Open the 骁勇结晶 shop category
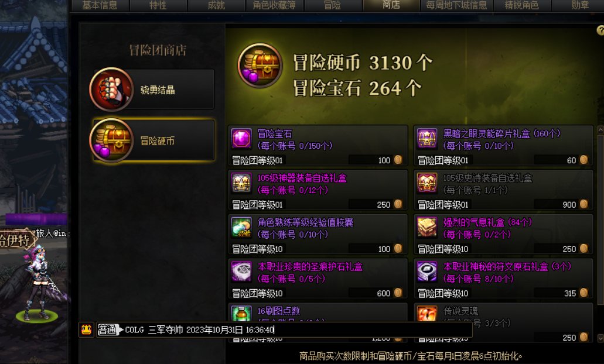 point(152,90)
